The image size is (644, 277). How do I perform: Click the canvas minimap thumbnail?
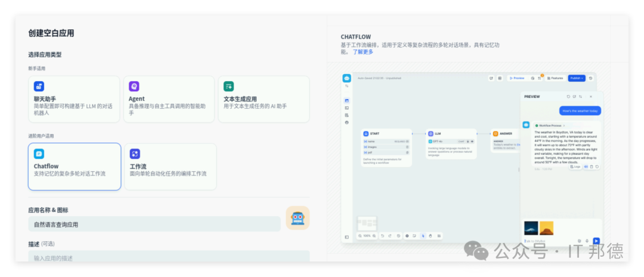(367, 224)
